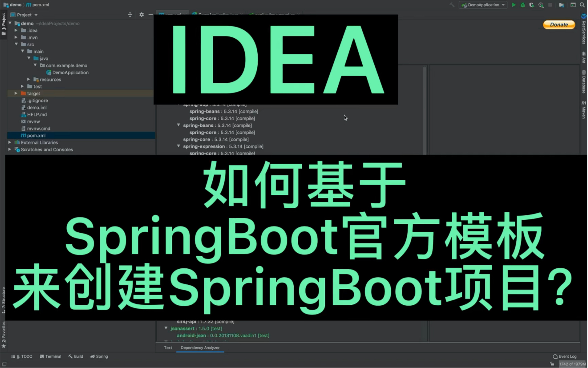Open the Project view mode dropdown
588x368 pixels.
24,15
